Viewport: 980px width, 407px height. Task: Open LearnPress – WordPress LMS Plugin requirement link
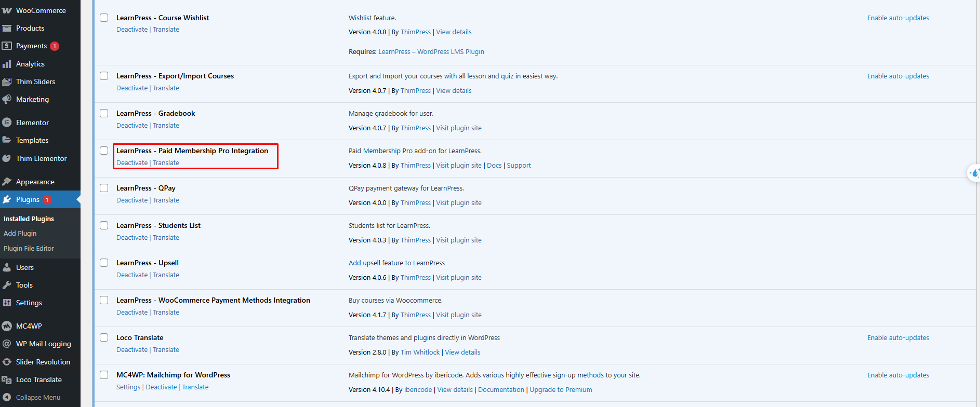(431, 51)
